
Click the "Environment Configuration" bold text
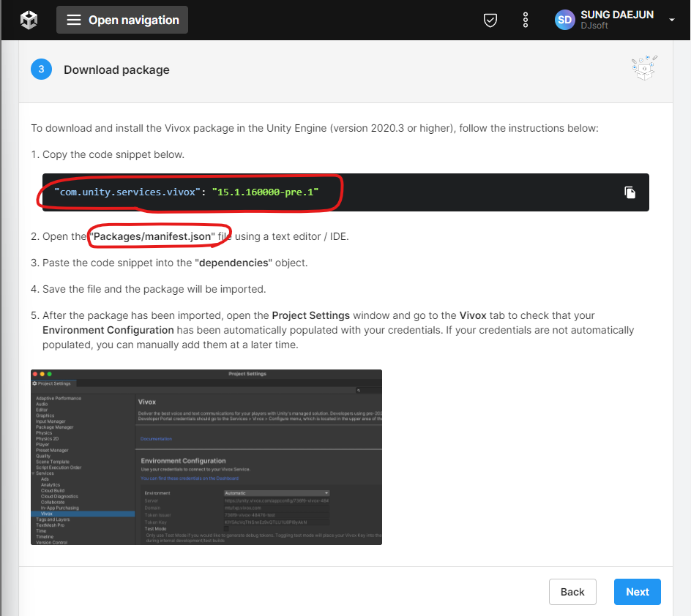pos(108,330)
